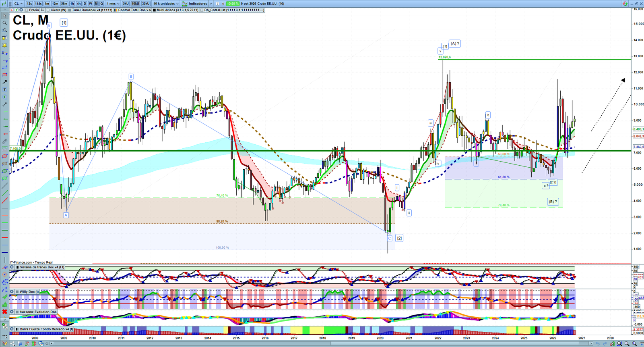Viewport: 644px width, 347px height.
Task: Click the horizontal scrollbar left arrow
Action: pos(52,344)
